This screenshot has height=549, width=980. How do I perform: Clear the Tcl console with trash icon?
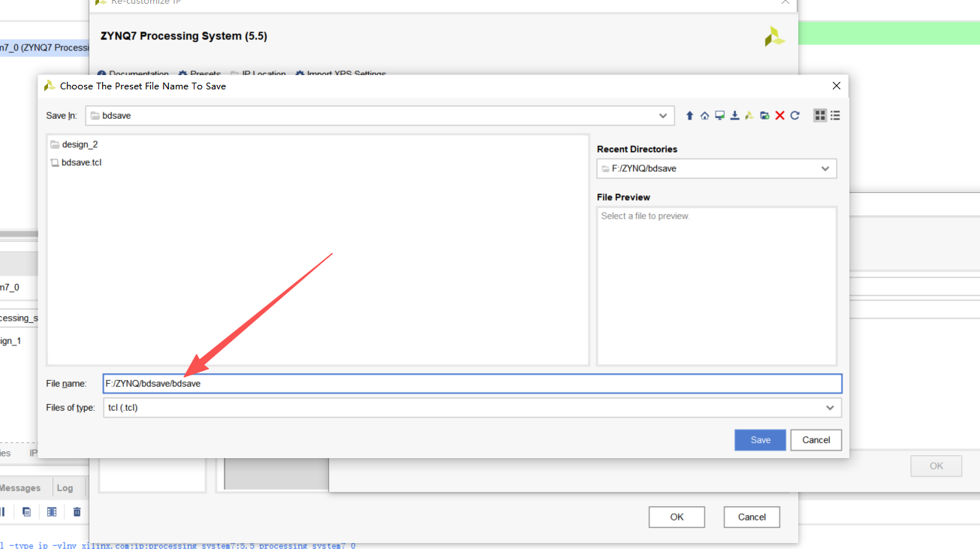pos(77,511)
